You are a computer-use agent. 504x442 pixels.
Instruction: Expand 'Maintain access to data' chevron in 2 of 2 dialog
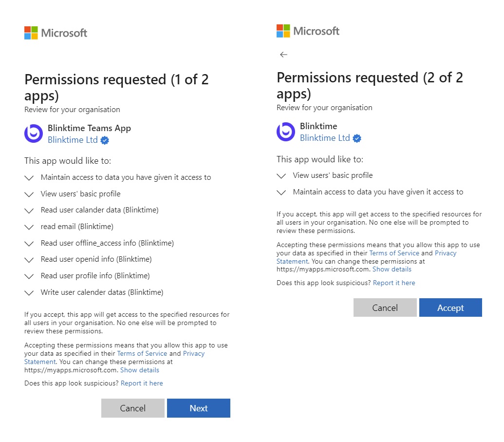tap(281, 192)
